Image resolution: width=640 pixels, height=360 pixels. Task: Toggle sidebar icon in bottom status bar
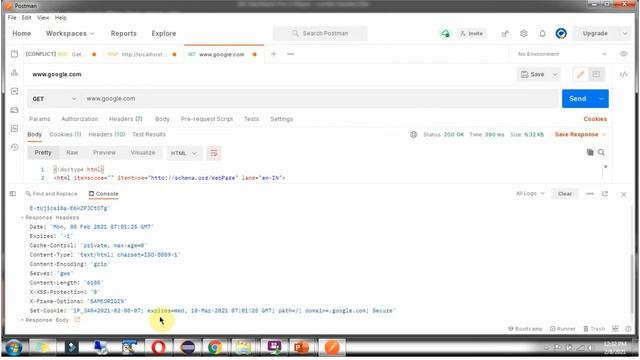point(13,193)
